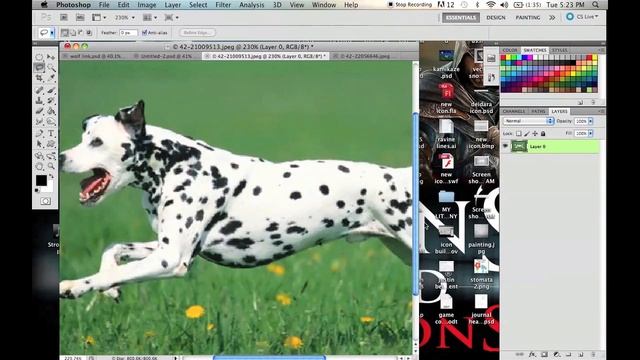Open the Wi-Fi status menu
The width and height of the screenshot is (640, 360).
[x=491, y=5]
